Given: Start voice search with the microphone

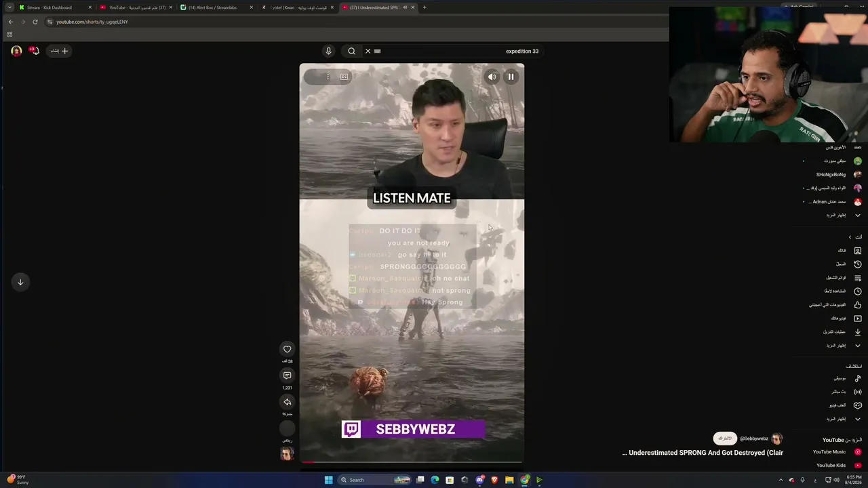Looking at the screenshot, I should pyautogui.click(x=328, y=51).
